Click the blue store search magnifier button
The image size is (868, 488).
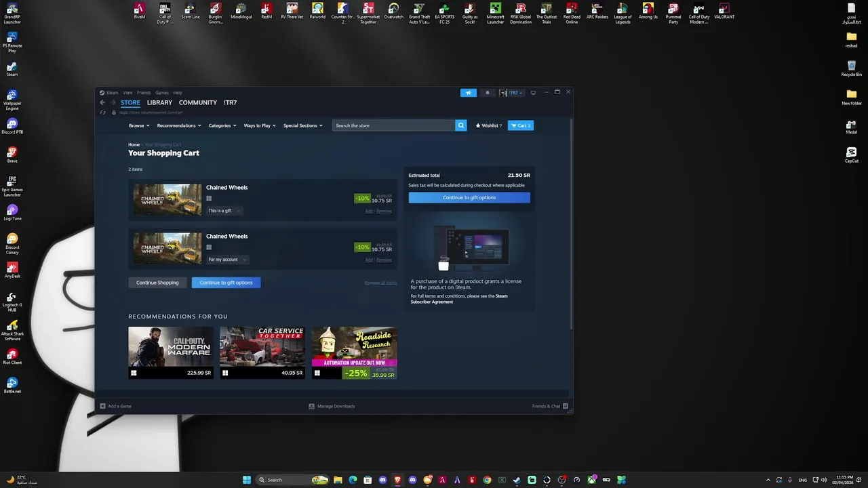pyautogui.click(x=461, y=125)
